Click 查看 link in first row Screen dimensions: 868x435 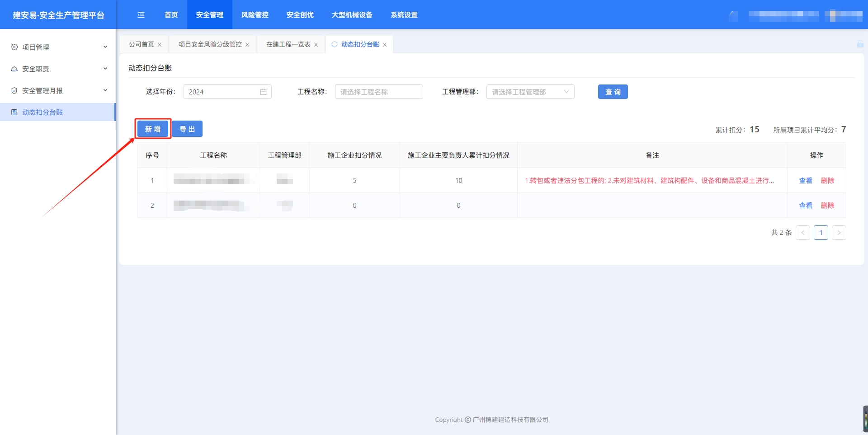(805, 181)
